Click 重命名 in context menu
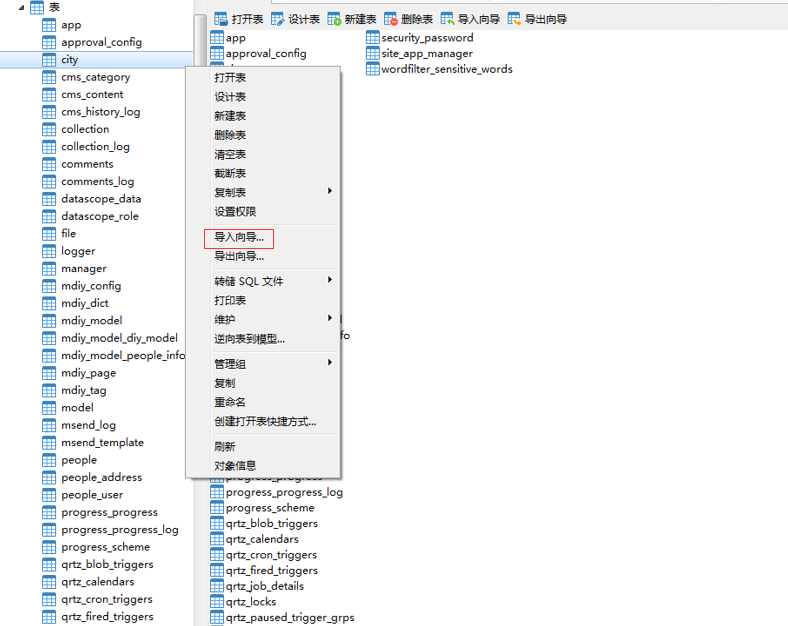The width and height of the screenshot is (788, 626). (230, 402)
